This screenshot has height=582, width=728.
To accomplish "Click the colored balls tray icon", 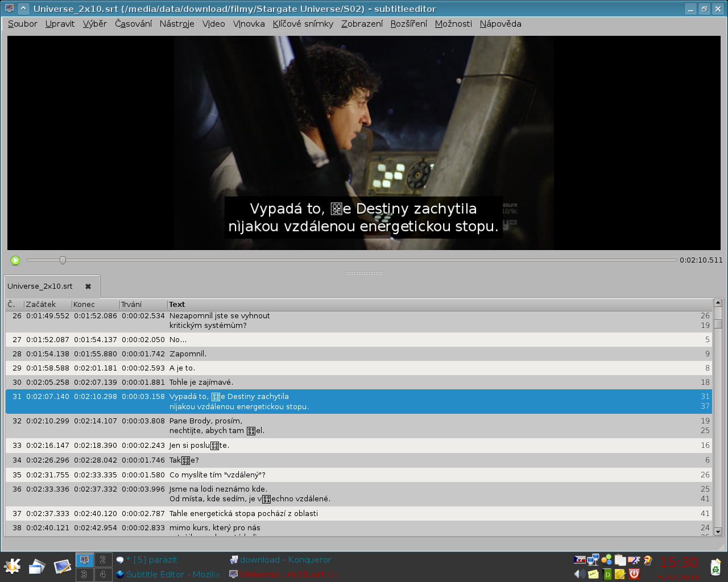I will 607,560.
